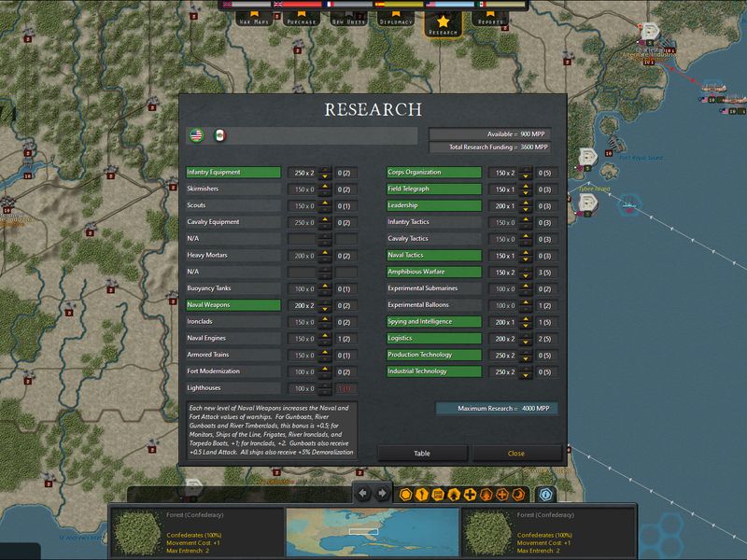The height and width of the screenshot is (560, 747).
Task: Decrease Naval Weapons funding with down arrow
Action: [x=325, y=309]
